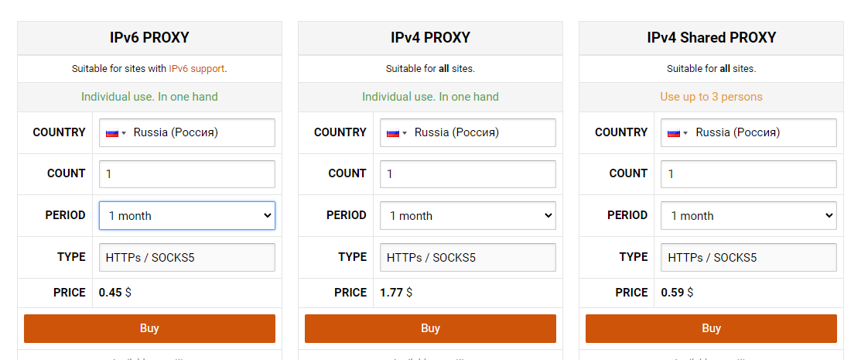The width and height of the screenshot is (868, 360).
Task: Focus the IPv4 PROXY count field
Action: tap(467, 174)
